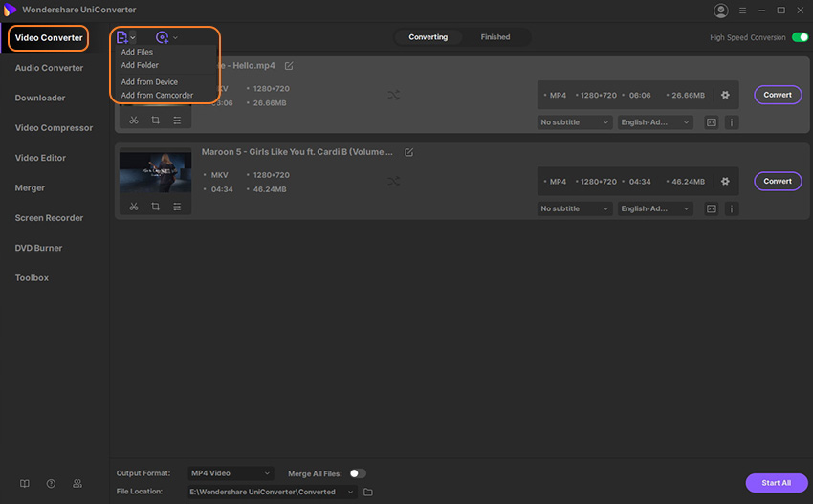Expand the Add Files dropdown arrow
Viewport: 813px width, 504px height.
133,37
